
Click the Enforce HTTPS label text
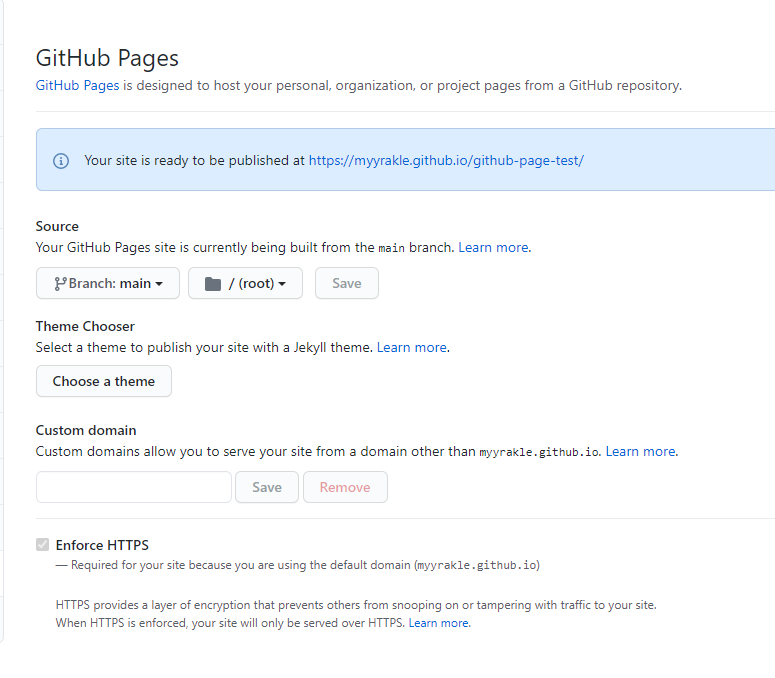[102, 545]
